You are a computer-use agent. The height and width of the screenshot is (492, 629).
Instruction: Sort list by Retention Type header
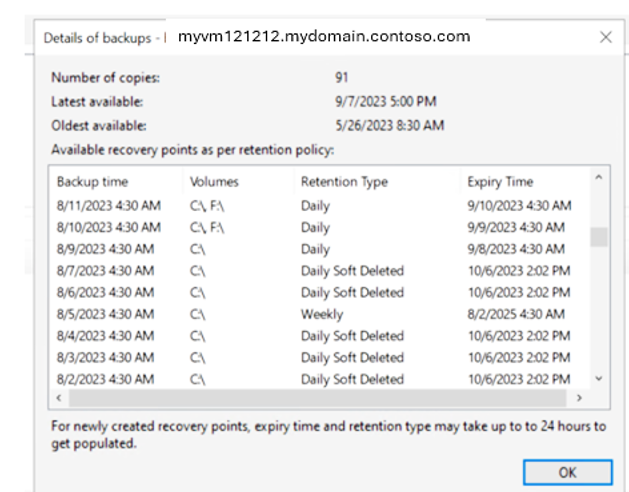344,182
